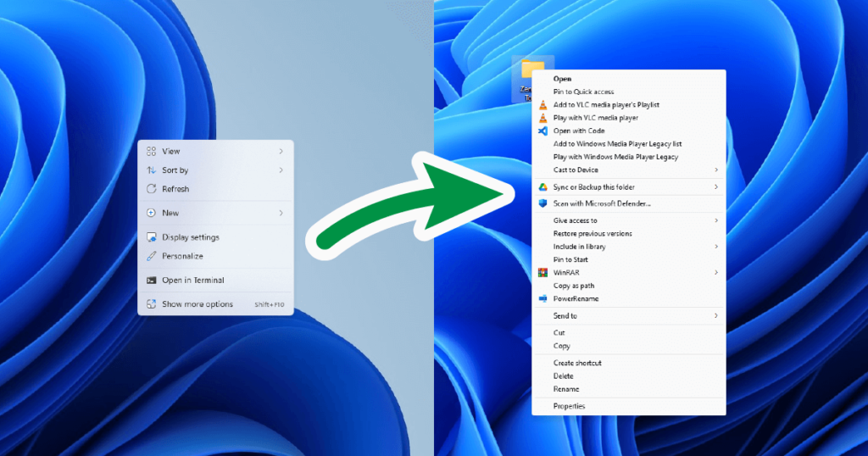Click the Shift+F10 shortcut label
Screen dimensions: 868x456
click(x=270, y=304)
